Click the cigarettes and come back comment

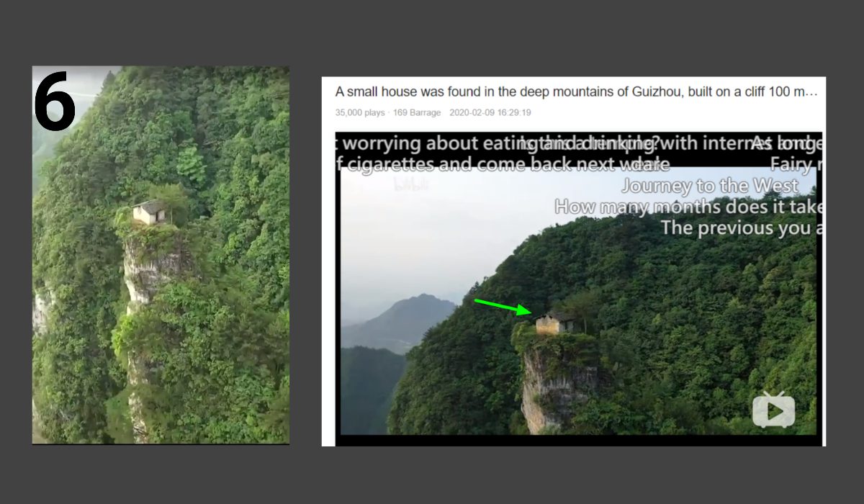click(x=504, y=164)
